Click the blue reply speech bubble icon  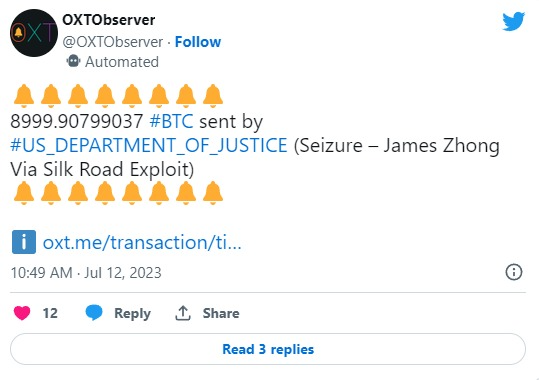(x=94, y=313)
